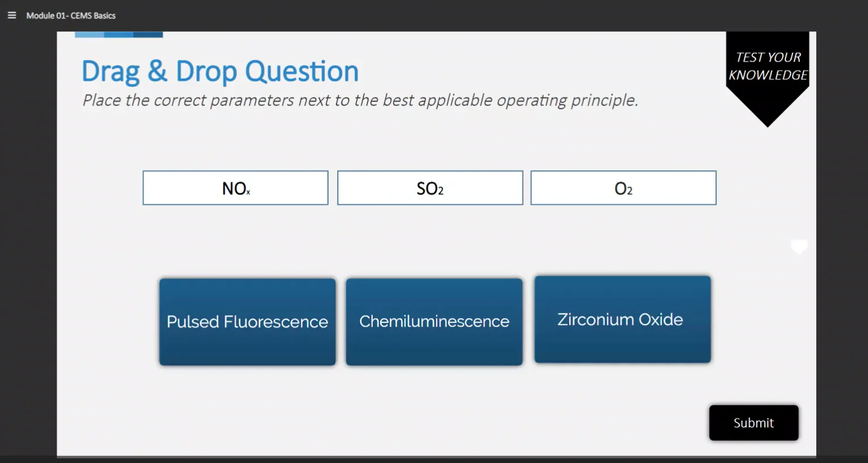Click the italic instruction text about operating principle

[360, 100]
